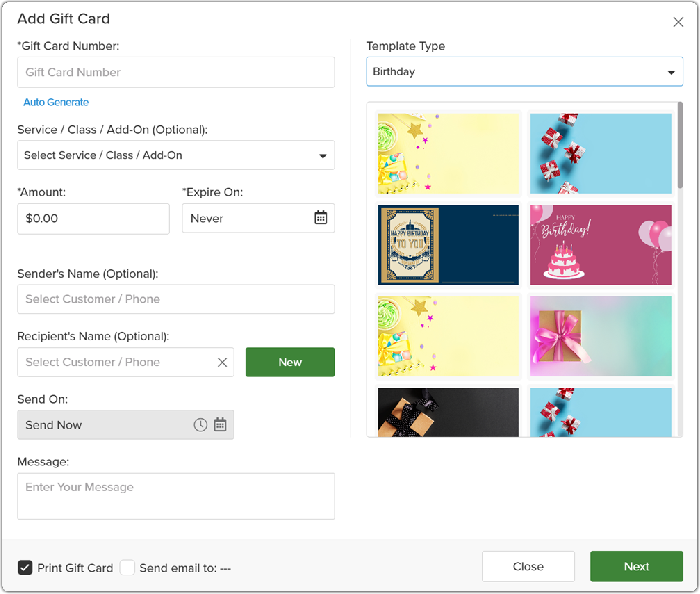Select the pink Happy Birthday cake template
Image resolution: width=700 pixels, height=594 pixels.
[x=601, y=245]
